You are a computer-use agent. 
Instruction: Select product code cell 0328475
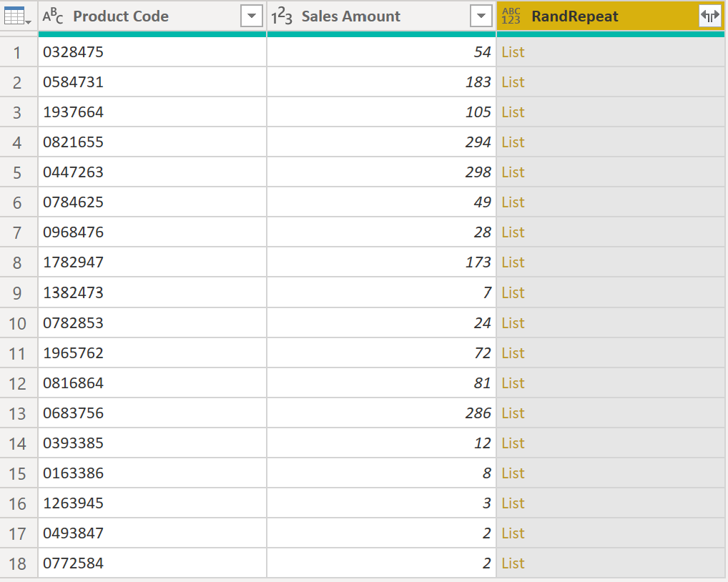pos(152,52)
